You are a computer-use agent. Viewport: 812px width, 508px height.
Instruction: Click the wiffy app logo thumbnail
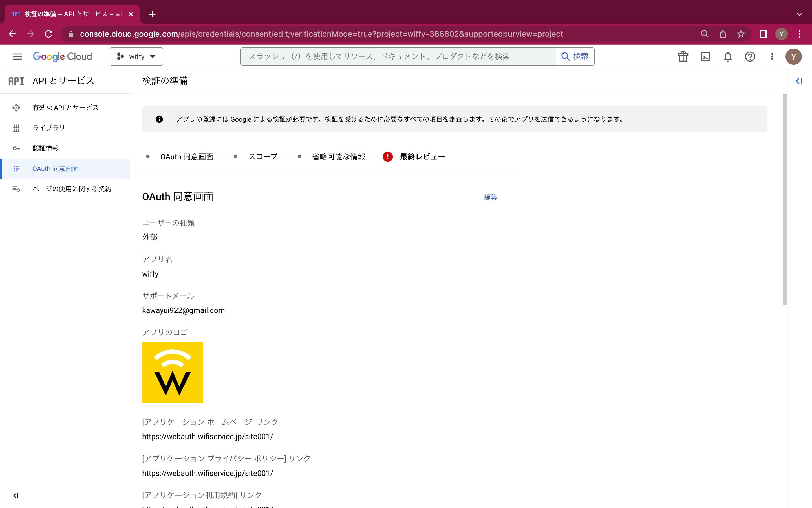[x=173, y=372]
